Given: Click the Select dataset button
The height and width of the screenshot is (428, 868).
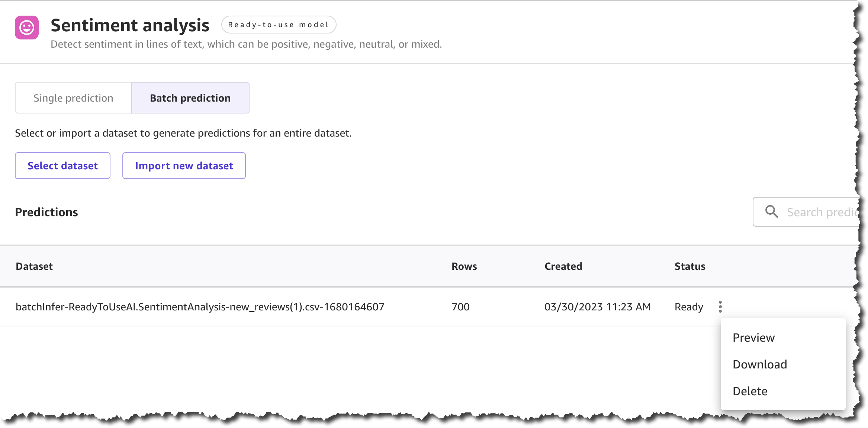Looking at the screenshot, I should click(x=62, y=166).
